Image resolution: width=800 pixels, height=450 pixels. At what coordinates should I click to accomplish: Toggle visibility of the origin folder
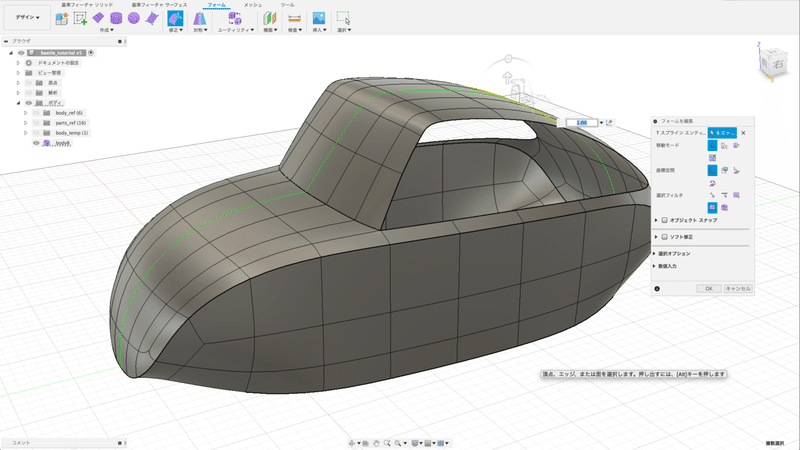click(29, 83)
